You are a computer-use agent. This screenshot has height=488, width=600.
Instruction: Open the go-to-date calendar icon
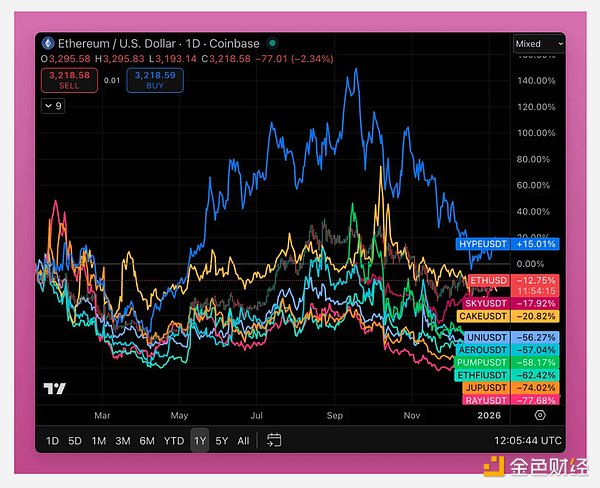click(x=273, y=441)
